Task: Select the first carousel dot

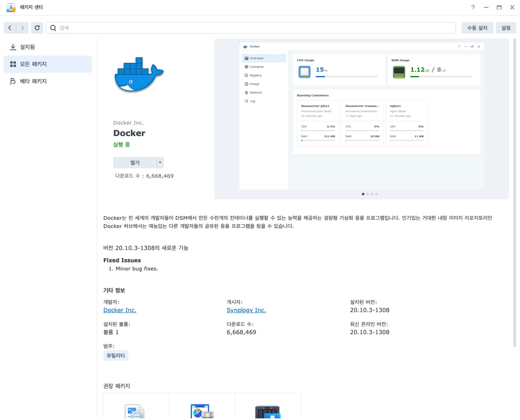Action: tap(363, 194)
